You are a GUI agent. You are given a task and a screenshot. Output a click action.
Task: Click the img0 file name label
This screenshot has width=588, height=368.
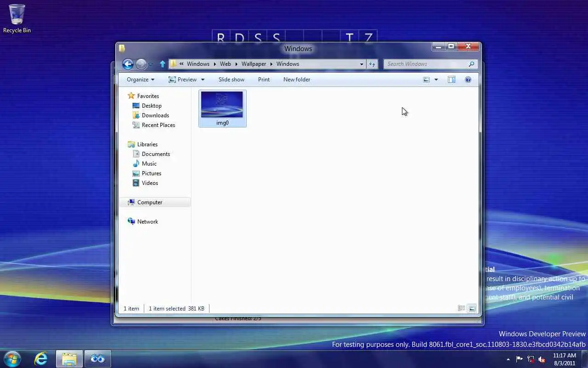pos(222,123)
